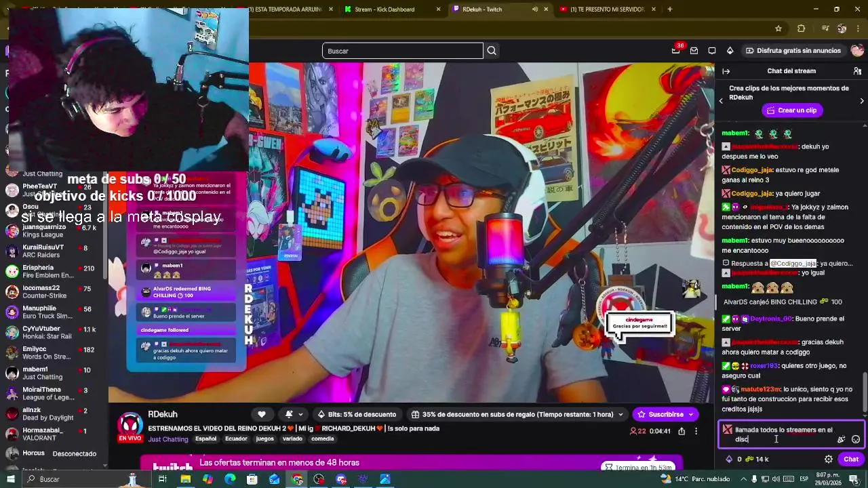Open the chat celebration party icon
868x488 pixels.
(841, 439)
